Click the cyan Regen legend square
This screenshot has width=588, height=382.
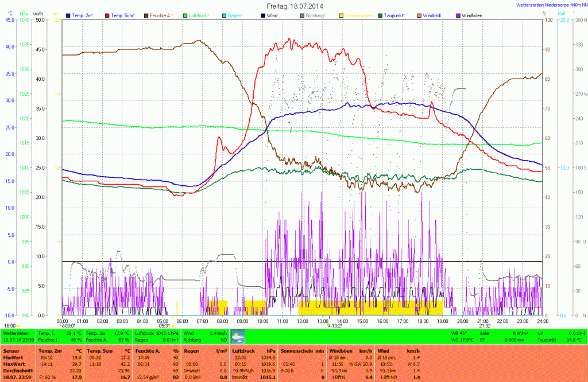tap(225, 15)
